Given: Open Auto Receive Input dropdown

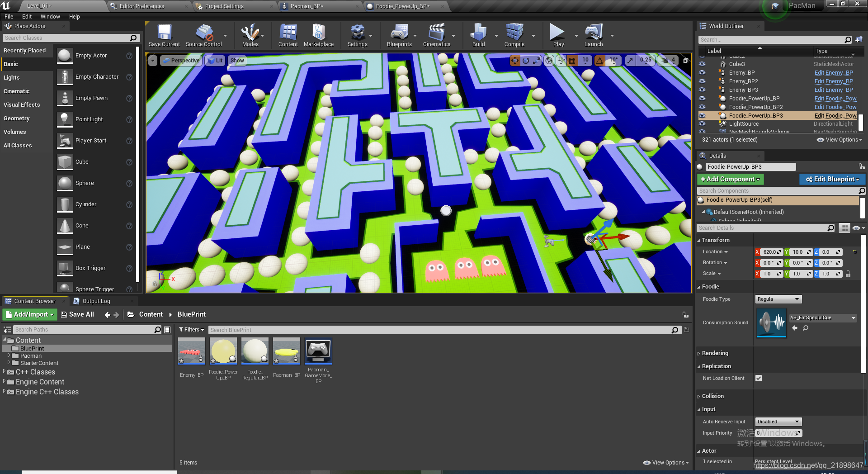Looking at the screenshot, I should 778,422.
